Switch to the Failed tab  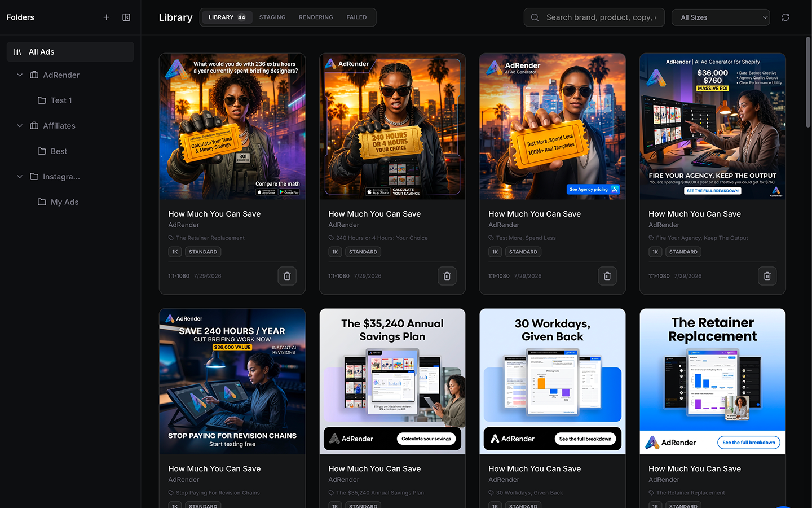point(356,17)
